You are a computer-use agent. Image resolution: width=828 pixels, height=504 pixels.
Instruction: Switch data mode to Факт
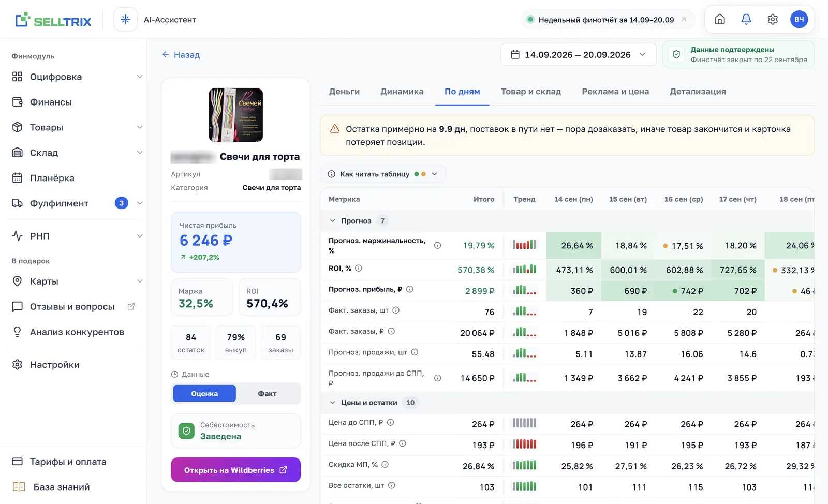point(268,394)
